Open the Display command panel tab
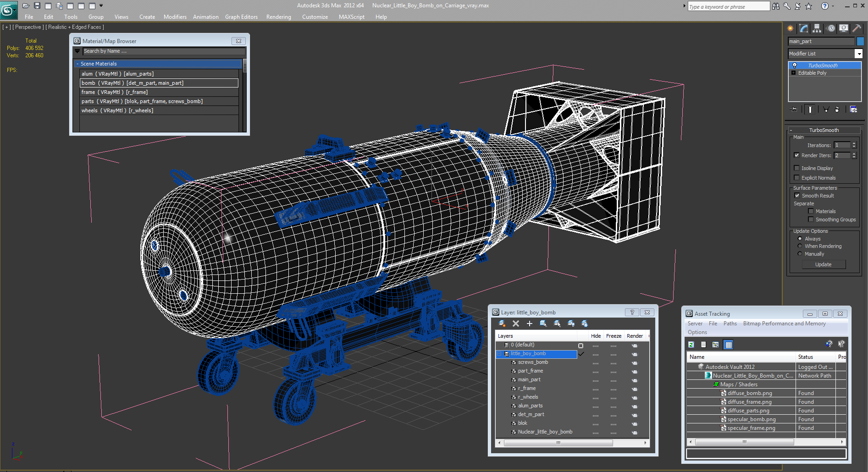Image resolution: width=868 pixels, height=472 pixels. tap(844, 28)
